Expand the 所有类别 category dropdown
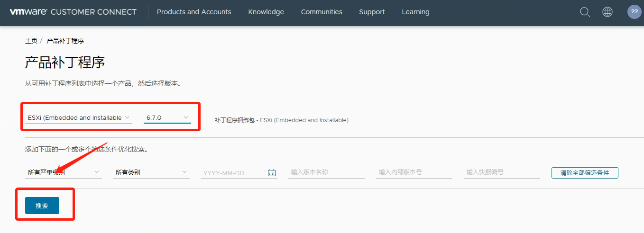 tap(151, 172)
